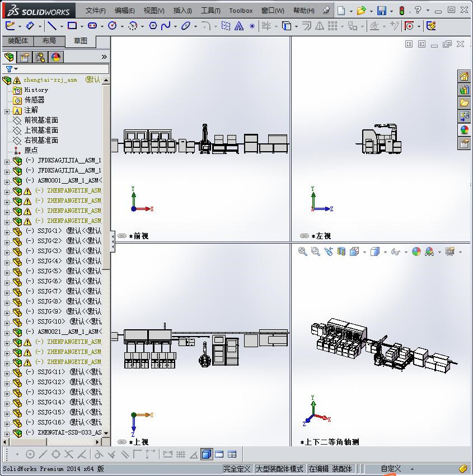Open the 文件(F) menu
The height and width of the screenshot is (476, 473).
click(x=96, y=11)
